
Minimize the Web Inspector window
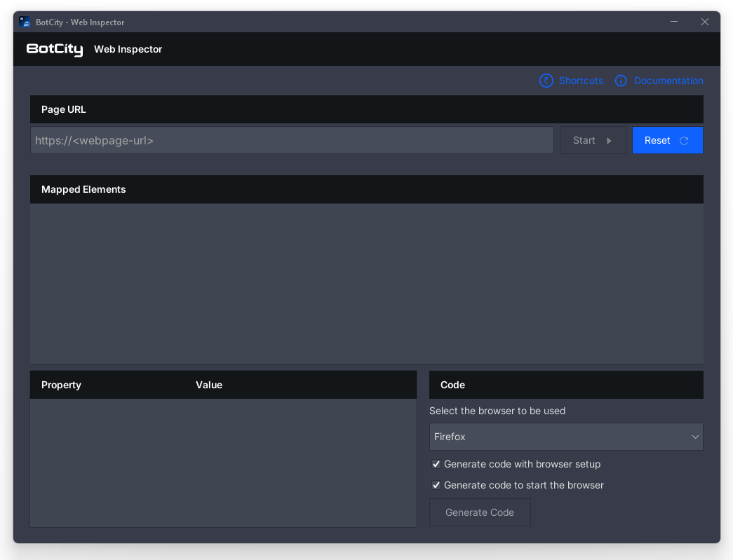pos(674,22)
